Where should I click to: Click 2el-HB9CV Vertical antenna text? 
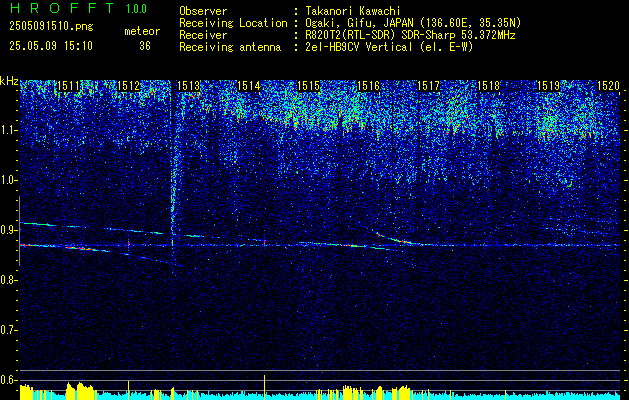pyautogui.click(x=389, y=47)
